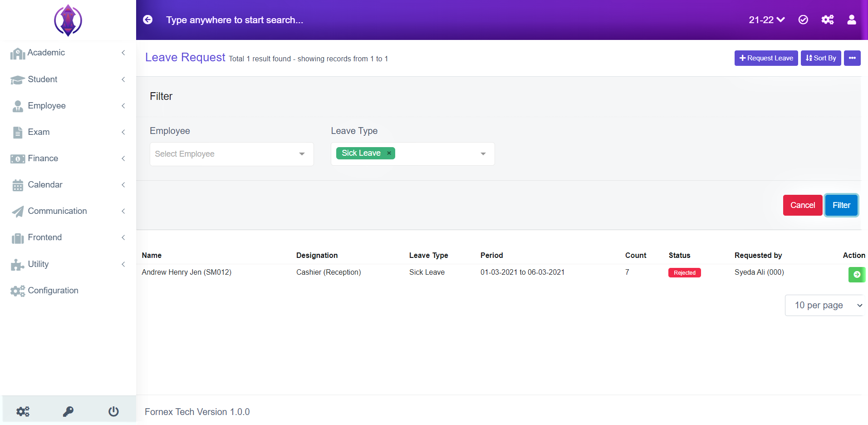Screen dimensions: 868x425
Task: Click the Period column header
Action: point(491,255)
